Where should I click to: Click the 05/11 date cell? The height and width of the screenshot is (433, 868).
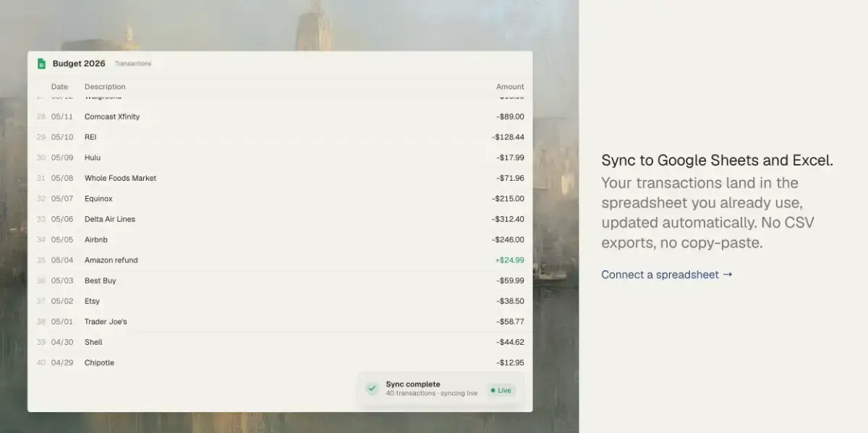click(62, 116)
